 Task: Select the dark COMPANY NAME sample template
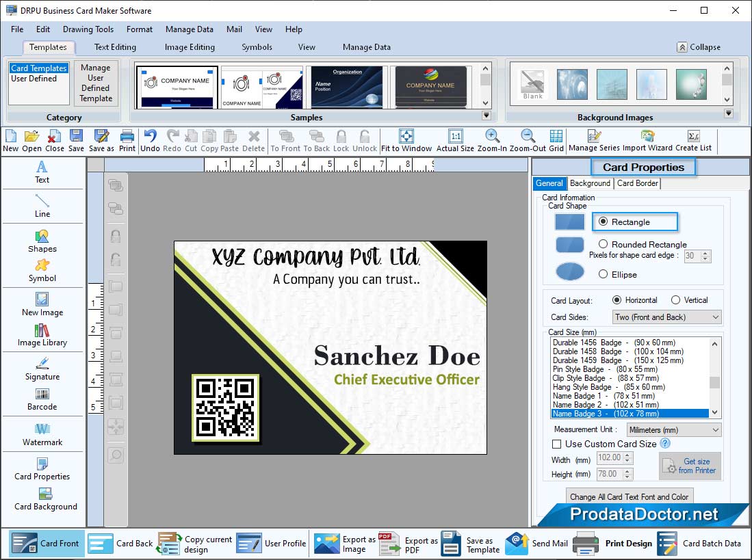430,87
